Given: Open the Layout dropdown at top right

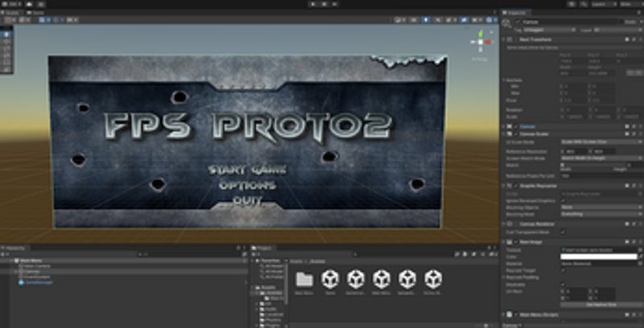Looking at the screenshot, I should tap(631, 4).
